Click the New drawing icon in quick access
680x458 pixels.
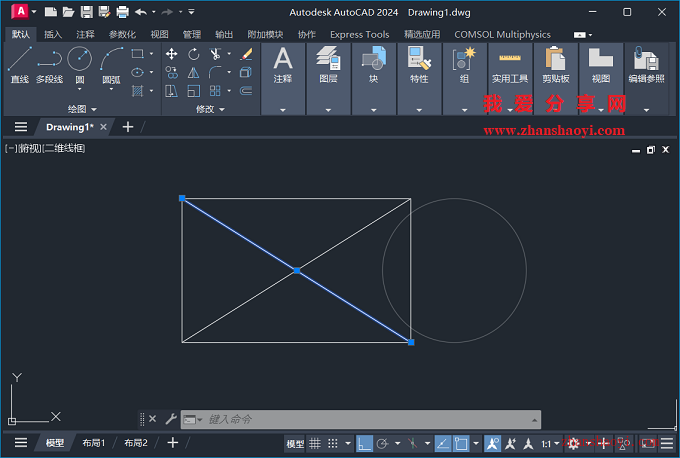point(51,12)
